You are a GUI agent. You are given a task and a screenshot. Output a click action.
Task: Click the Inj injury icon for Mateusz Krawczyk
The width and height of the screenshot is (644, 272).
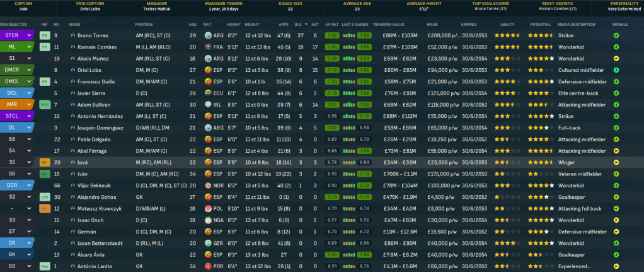tap(44, 208)
